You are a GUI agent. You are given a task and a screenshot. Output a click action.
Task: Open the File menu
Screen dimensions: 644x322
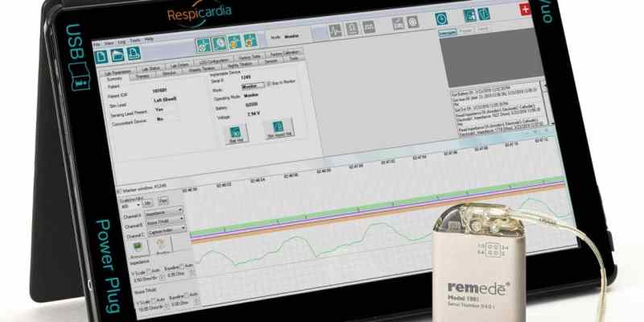97,44
